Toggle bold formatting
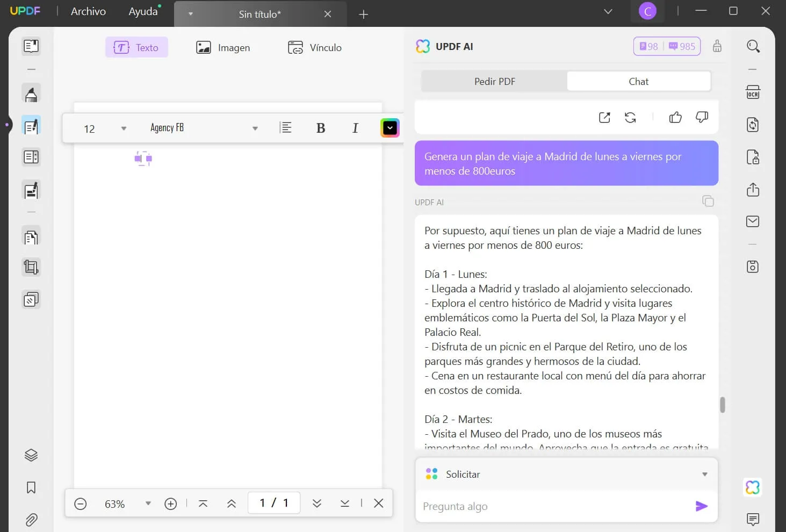Viewport: 786px width, 532px height. [321, 128]
